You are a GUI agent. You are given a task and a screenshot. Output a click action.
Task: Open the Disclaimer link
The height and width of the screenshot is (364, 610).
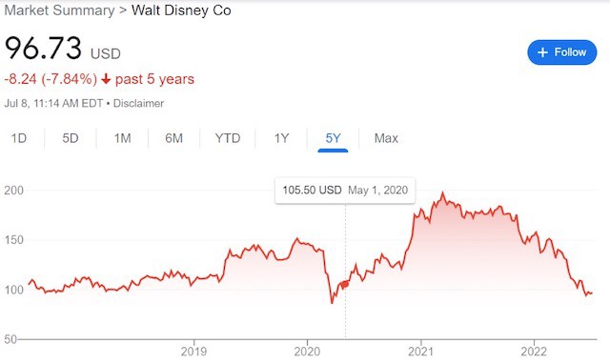pyautogui.click(x=138, y=104)
